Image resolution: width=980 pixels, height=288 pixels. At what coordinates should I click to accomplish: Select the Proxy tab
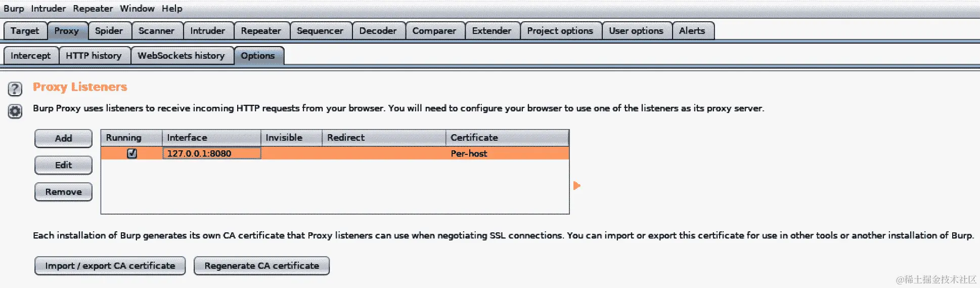[x=67, y=31]
